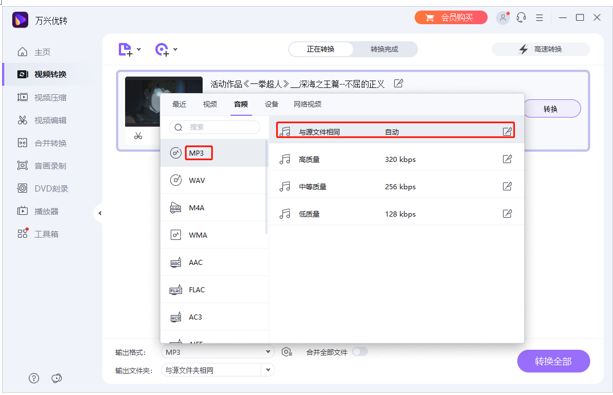Select the 音频 format tab
This screenshot has width=613, height=395.
click(241, 104)
